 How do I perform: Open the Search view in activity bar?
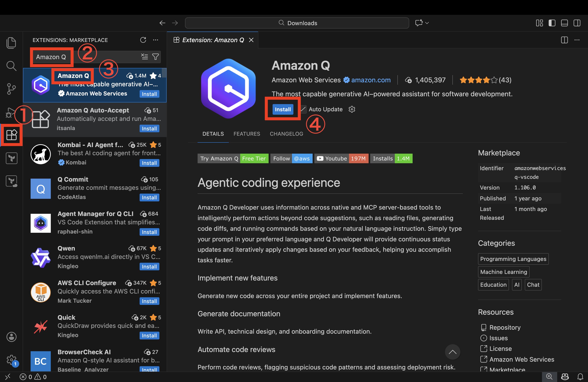(11, 66)
